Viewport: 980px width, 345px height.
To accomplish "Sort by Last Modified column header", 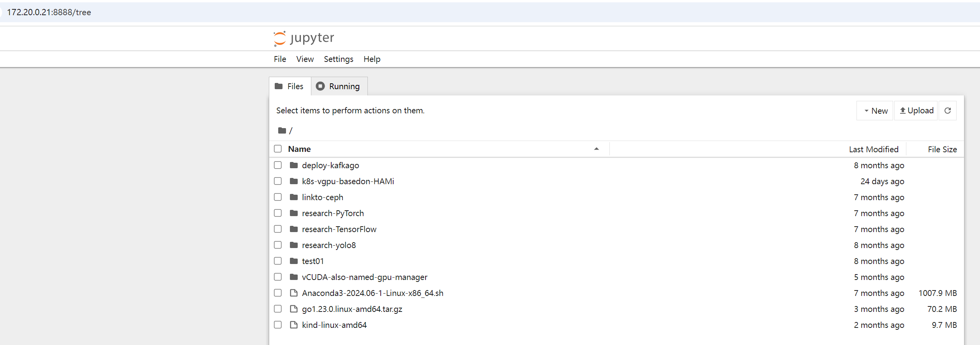I will 873,150.
